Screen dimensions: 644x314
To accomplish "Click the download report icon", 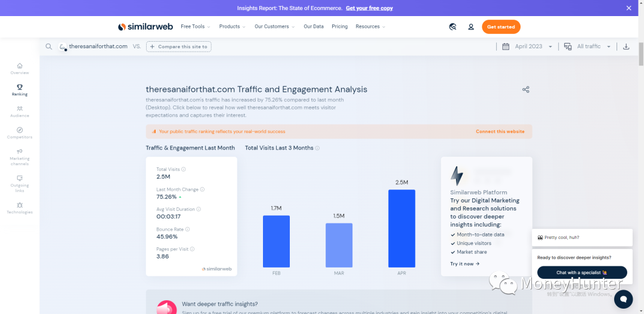I will coord(626,47).
